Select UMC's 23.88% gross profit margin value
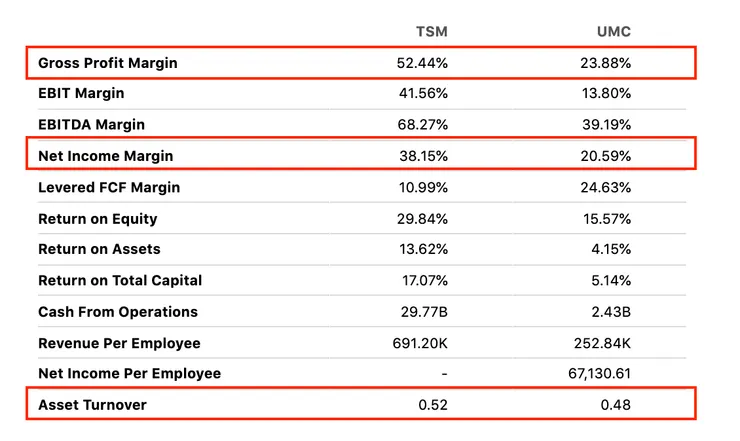 606,63
